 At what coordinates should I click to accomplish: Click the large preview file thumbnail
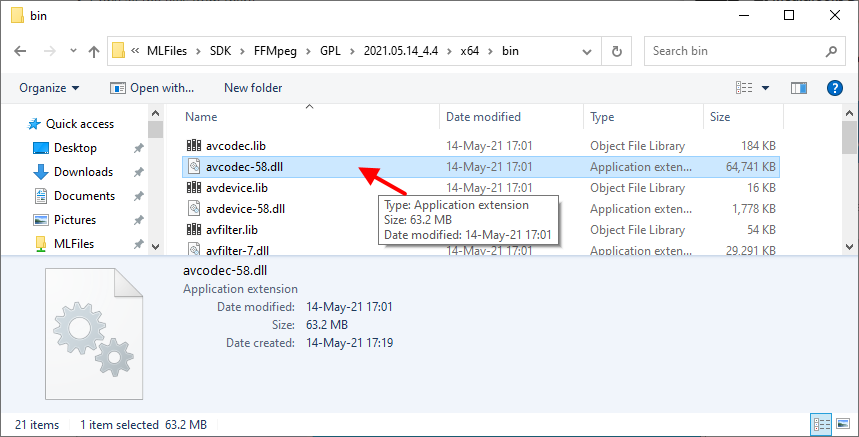[94, 334]
